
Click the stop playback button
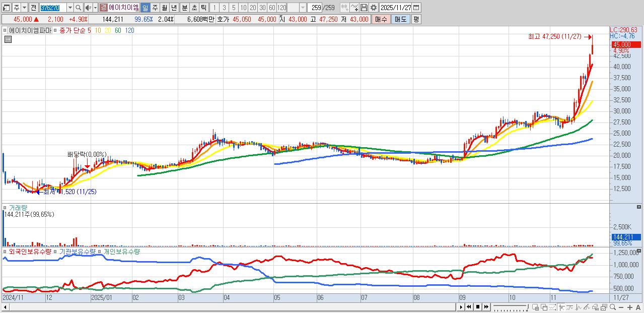478,307
